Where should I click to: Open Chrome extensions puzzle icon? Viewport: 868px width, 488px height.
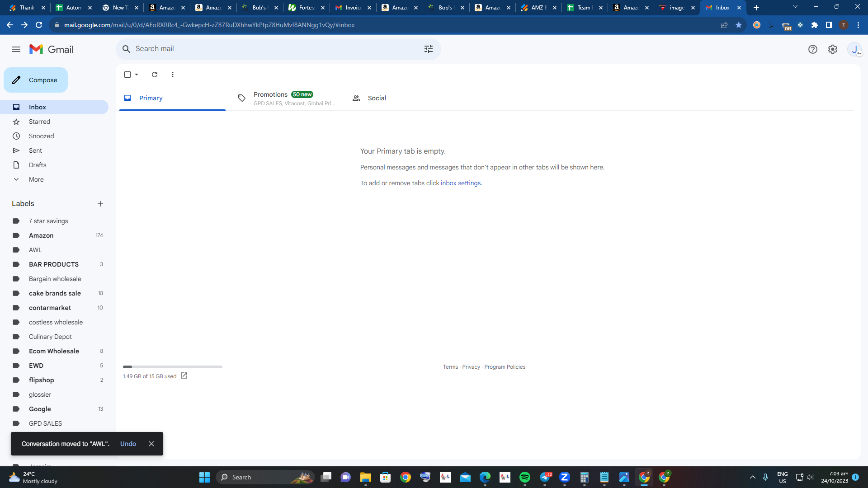(x=815, y=25)
